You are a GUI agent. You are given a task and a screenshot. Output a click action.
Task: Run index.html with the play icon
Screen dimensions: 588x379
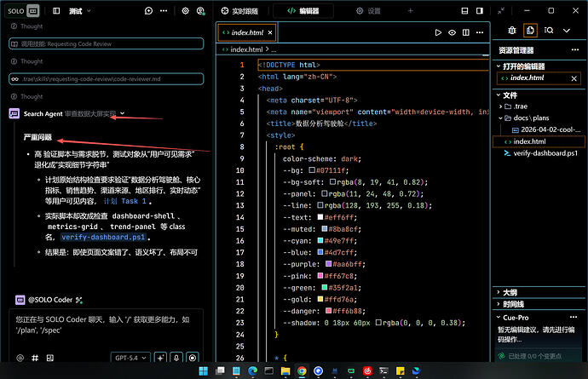[438, 32]
